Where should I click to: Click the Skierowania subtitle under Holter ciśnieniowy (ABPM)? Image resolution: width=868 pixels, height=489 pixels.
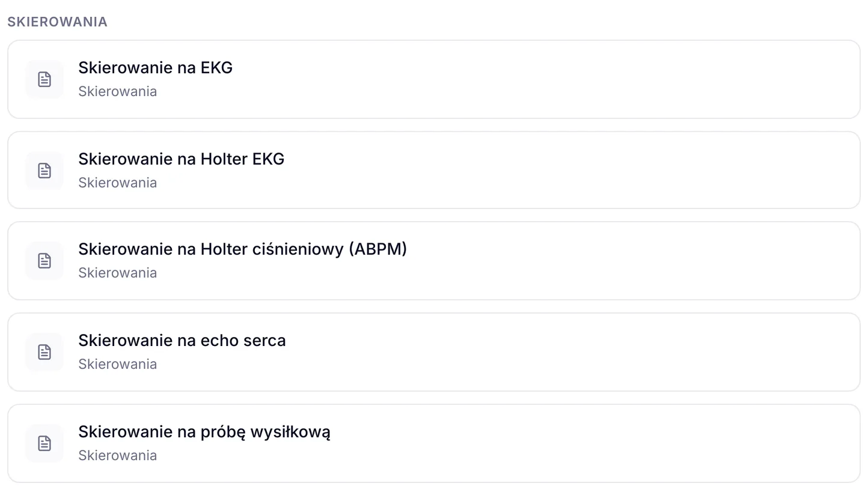pyautogui.click(x=117, y=273)
